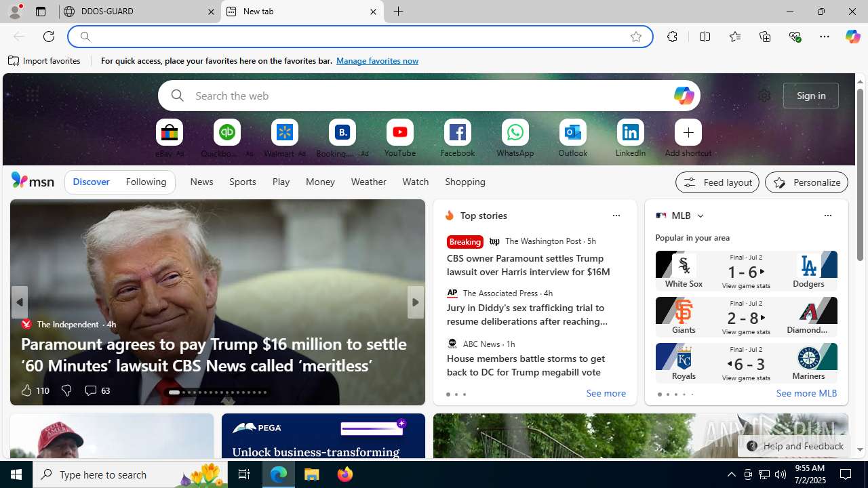This screenshot has height=488, width=868.
Task: Open Copilot icon in web search box
Action: [684, 96]
